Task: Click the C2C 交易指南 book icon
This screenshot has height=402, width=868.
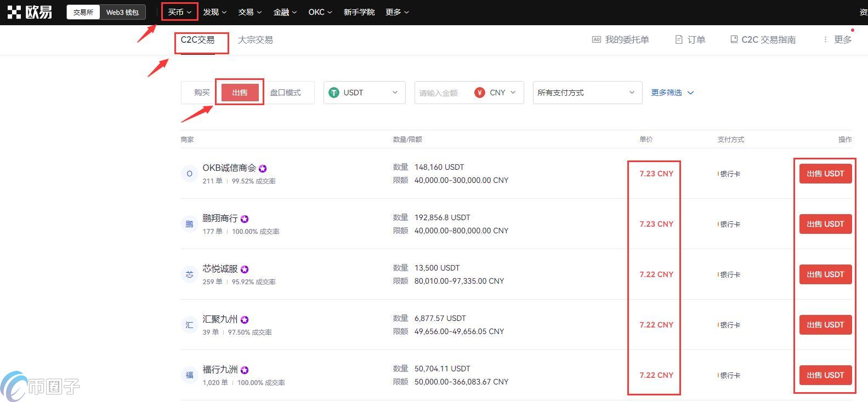Action: click(734, 39)
